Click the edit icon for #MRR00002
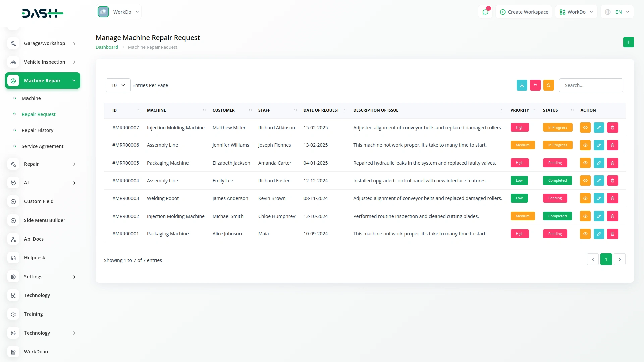 point(599,216)
